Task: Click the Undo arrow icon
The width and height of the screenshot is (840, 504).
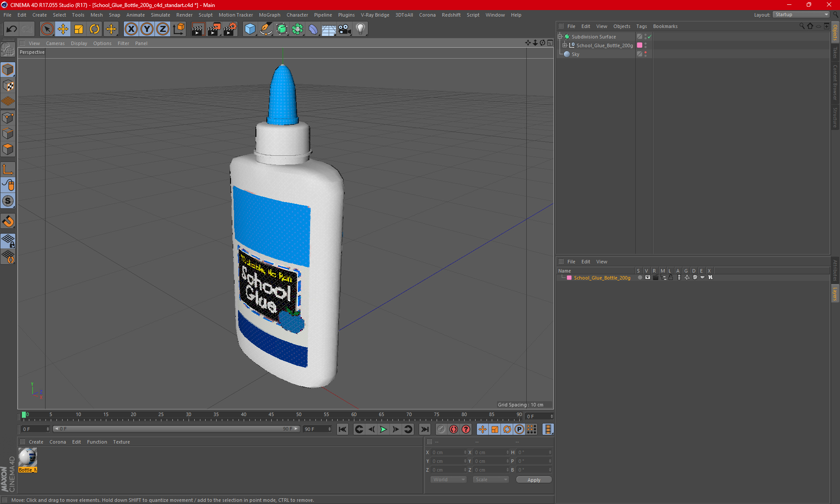Action: click(x=12, y=29)
